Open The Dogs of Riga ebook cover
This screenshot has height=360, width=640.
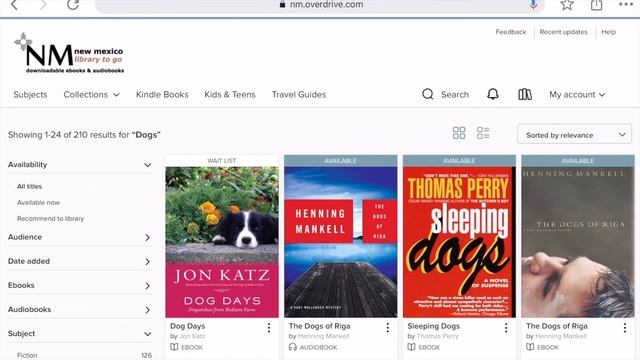coord(578,242)
